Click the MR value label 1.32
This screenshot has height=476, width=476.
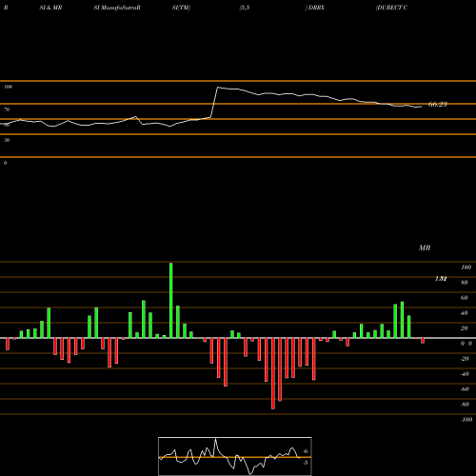pos(441,279)
